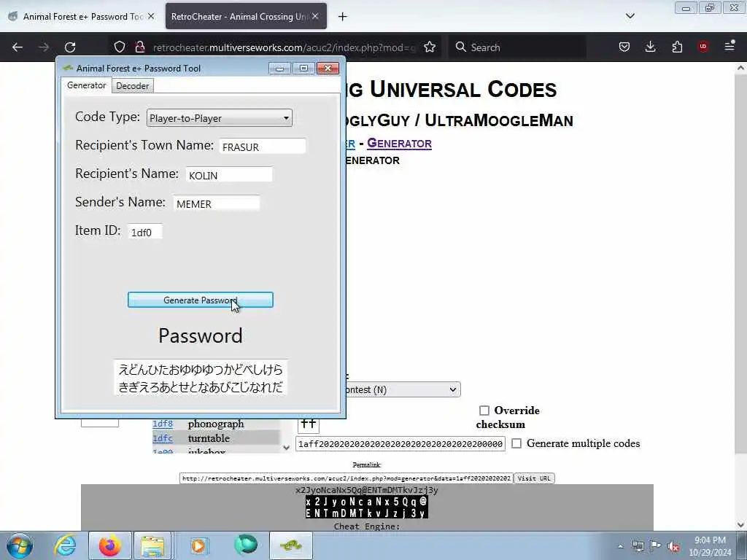Open the Action Center flag icon

pyautogui.click(x=656, y=546)
